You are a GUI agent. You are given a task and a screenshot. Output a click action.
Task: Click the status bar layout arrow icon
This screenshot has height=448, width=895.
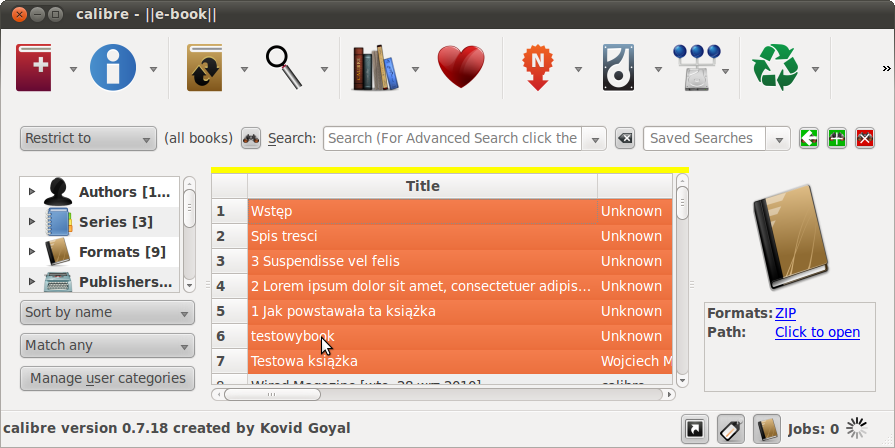point(695,429)
